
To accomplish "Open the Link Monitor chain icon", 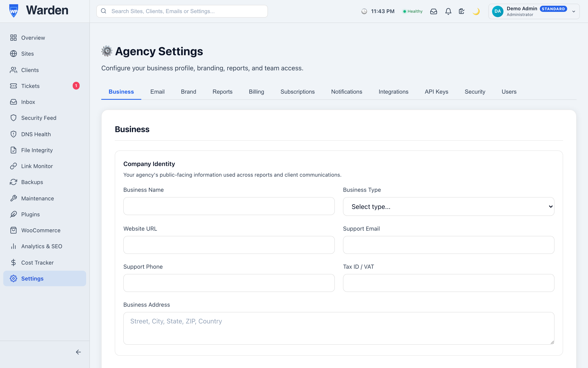I will tap(13, 166).
